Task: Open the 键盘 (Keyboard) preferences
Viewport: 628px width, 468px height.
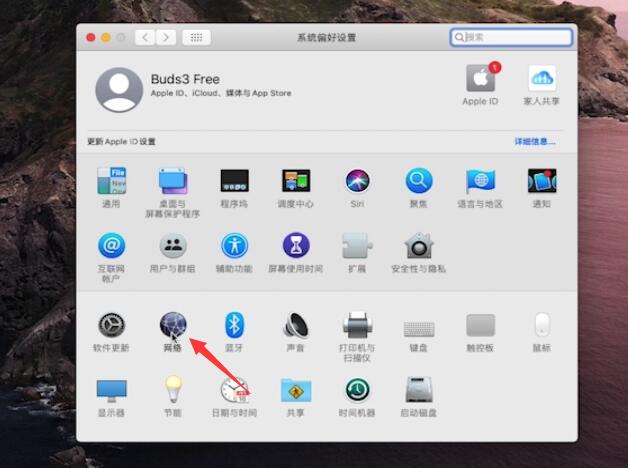Action: (x=419, y=328)
